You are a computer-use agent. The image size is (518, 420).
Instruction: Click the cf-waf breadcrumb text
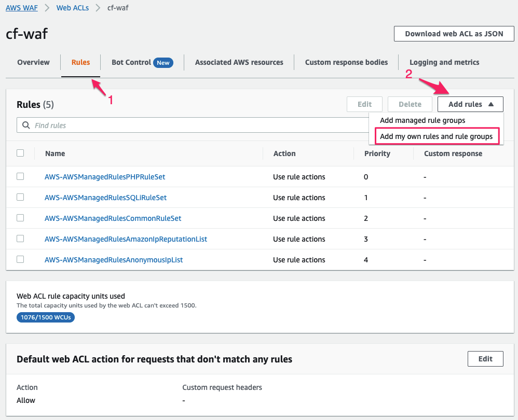118,8
